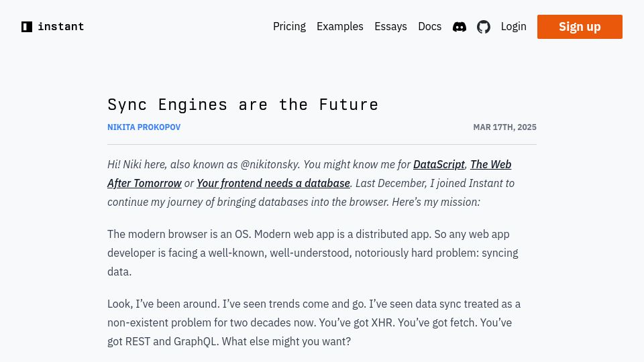The width and height of the screenshot is (644, 362).
Task: Click the '@nikitonsky' text in the intro
Action: pyautogui.click(x=270, y=165)
